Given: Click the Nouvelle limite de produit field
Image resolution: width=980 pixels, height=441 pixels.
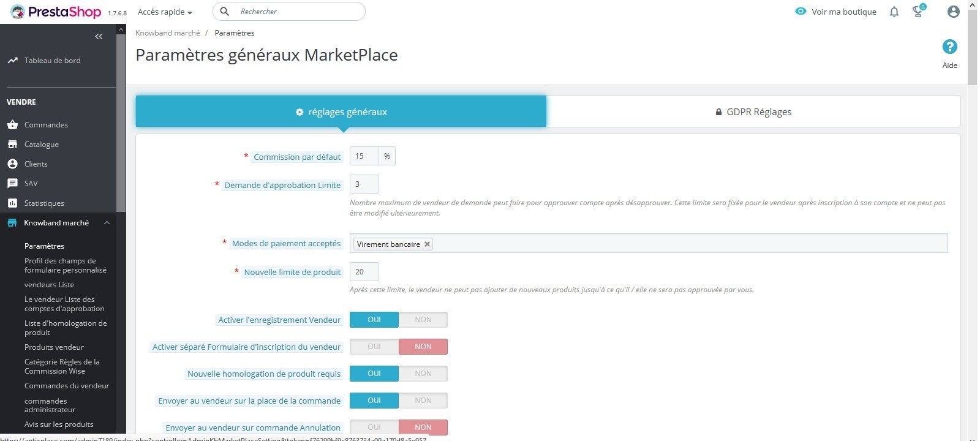Looking at the screenshot, I should [x=364, y=272].
